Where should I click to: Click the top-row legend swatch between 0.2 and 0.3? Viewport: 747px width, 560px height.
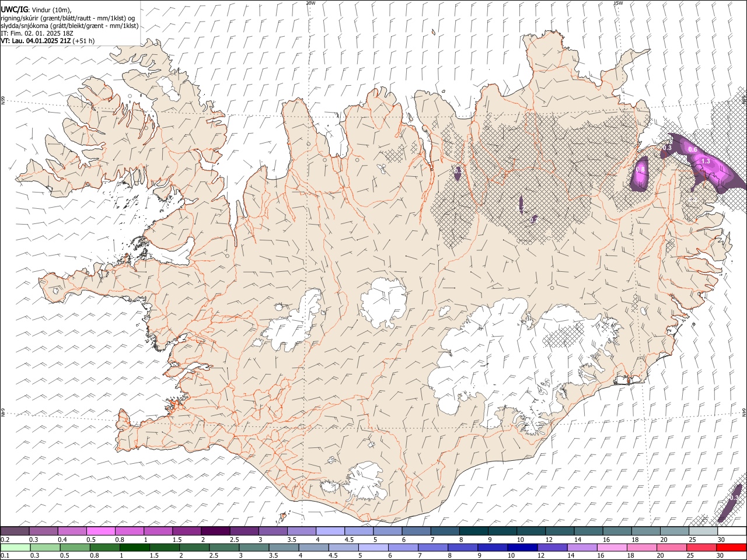click(15, 531)
